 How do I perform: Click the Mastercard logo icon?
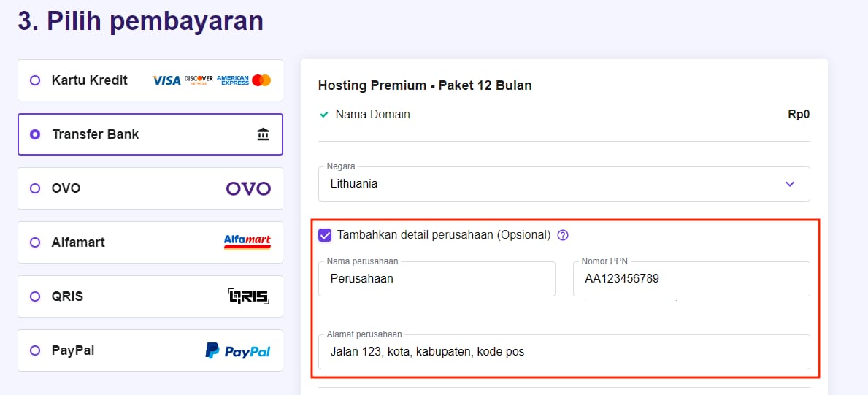click(x=261, y=80)
